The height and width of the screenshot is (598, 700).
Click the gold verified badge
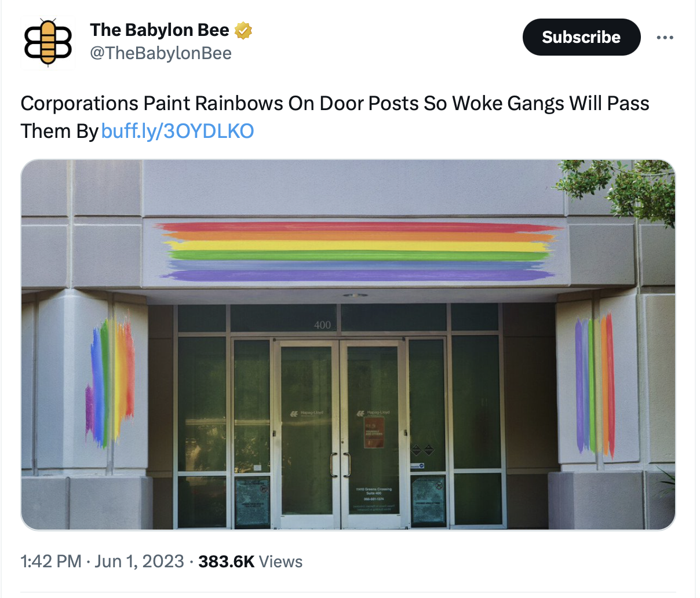(x=243, y=30)
